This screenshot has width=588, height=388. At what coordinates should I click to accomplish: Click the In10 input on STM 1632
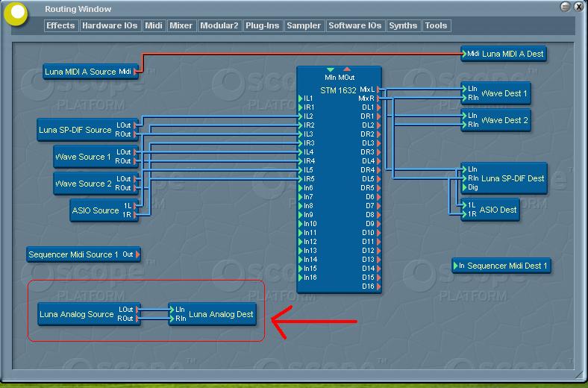(x=301, y=224)
